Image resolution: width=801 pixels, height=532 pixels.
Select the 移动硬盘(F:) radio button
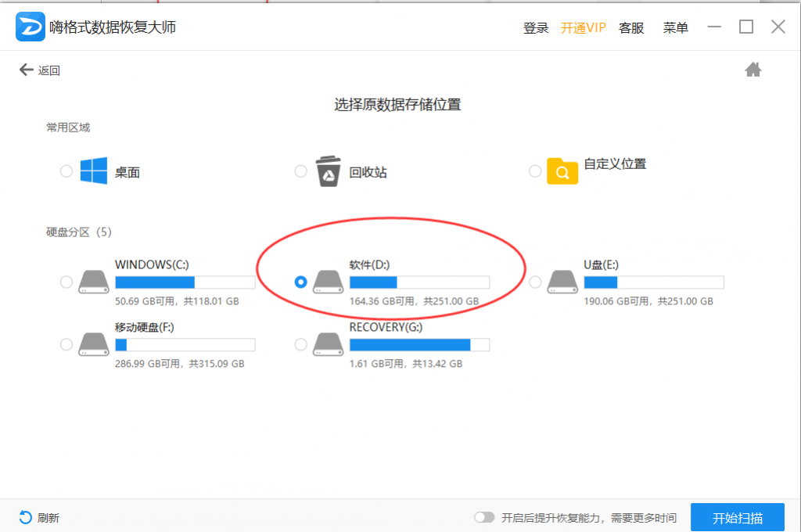66,344
